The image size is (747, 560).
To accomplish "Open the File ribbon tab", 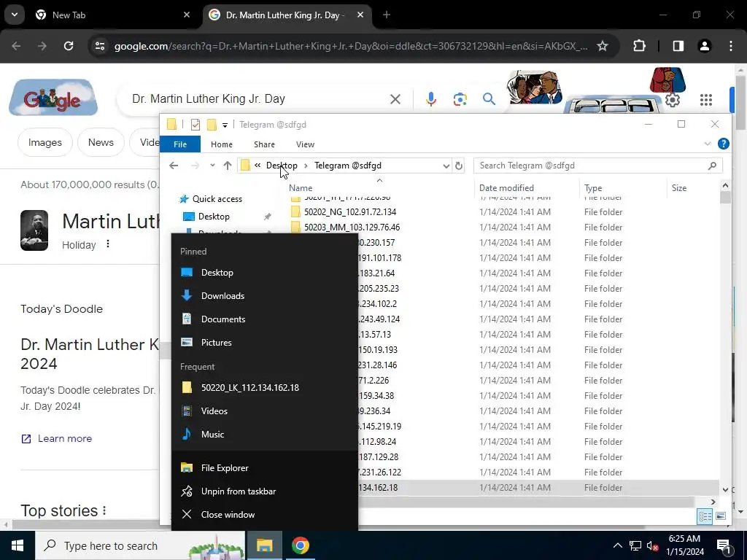I will (x=180, y=144).
